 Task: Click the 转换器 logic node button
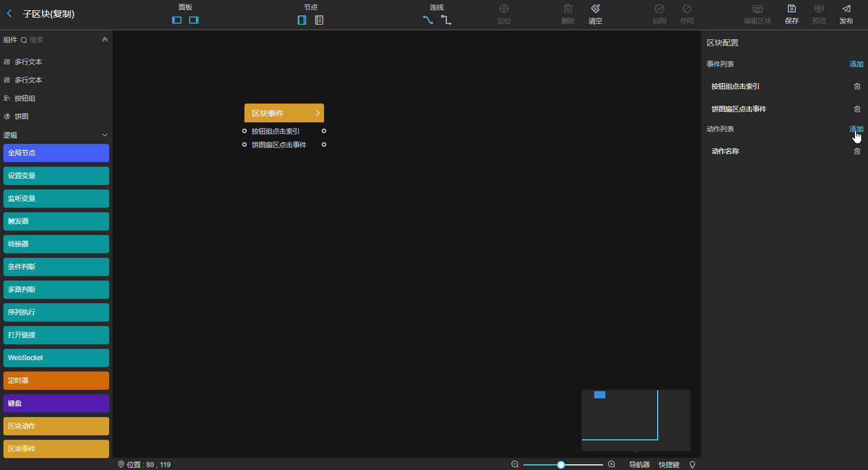(x=56, y=244)
